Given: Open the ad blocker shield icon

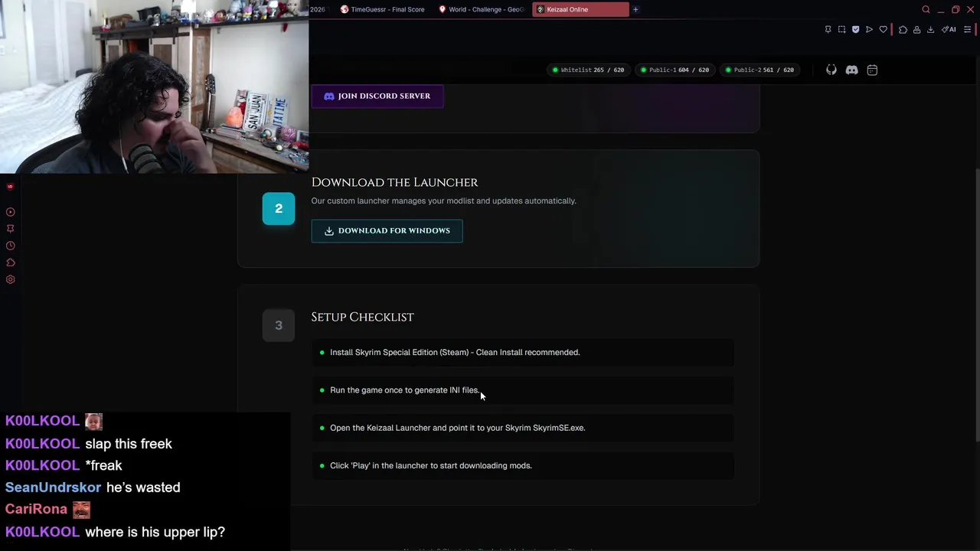Looking at the screenshot, I should tap(855, 30).
